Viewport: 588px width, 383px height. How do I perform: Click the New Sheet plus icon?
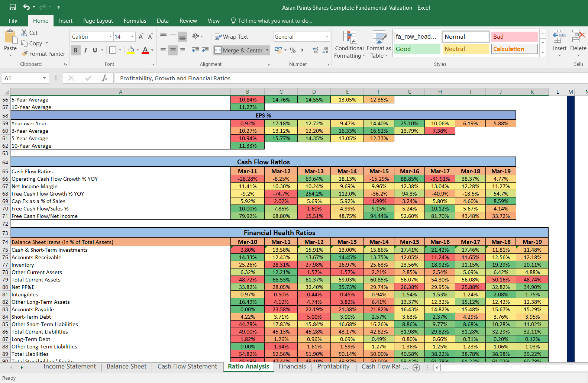pyautogui.click(x=416, y=368)
